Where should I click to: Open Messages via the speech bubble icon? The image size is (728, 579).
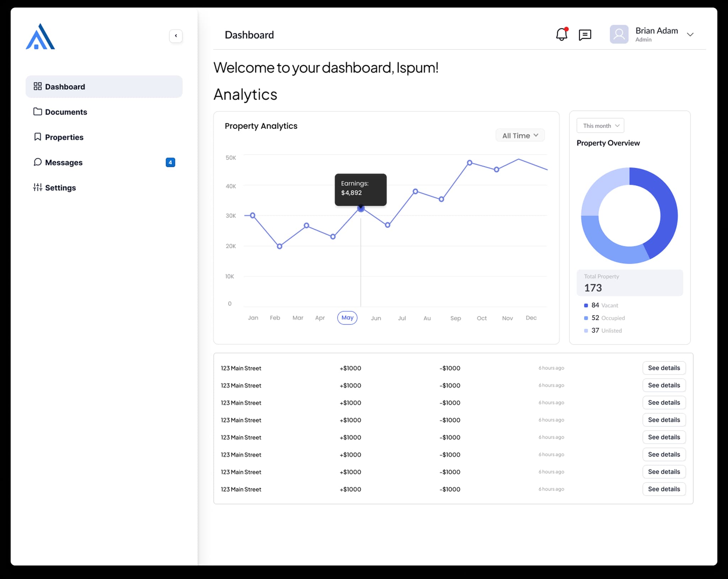[38, 162]
